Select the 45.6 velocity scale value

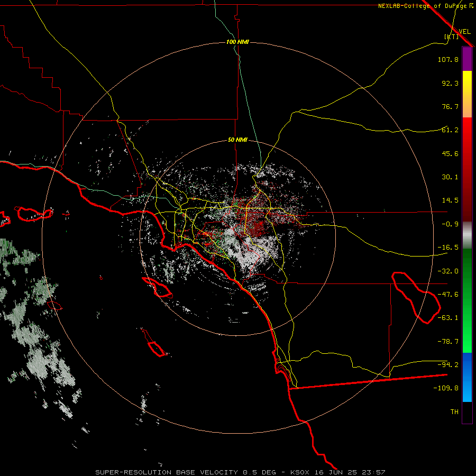[450, 153]
